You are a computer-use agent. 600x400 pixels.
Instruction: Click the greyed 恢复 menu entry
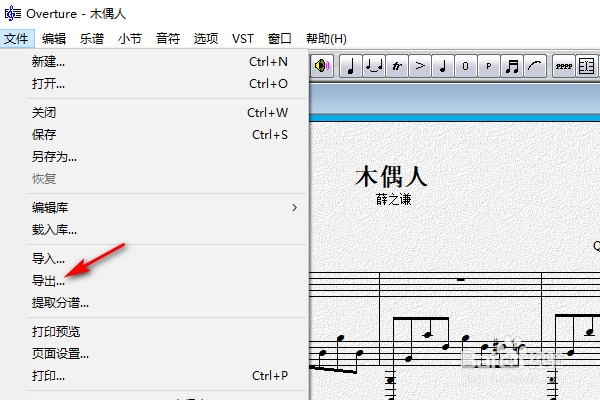pos(168,178)
